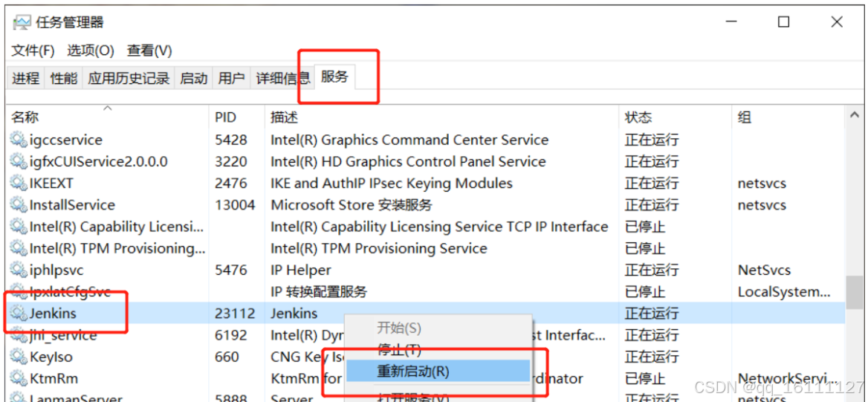This screenshot has height=402, width=868.
Task: Click PID value 23112
Action: point(236,314)
